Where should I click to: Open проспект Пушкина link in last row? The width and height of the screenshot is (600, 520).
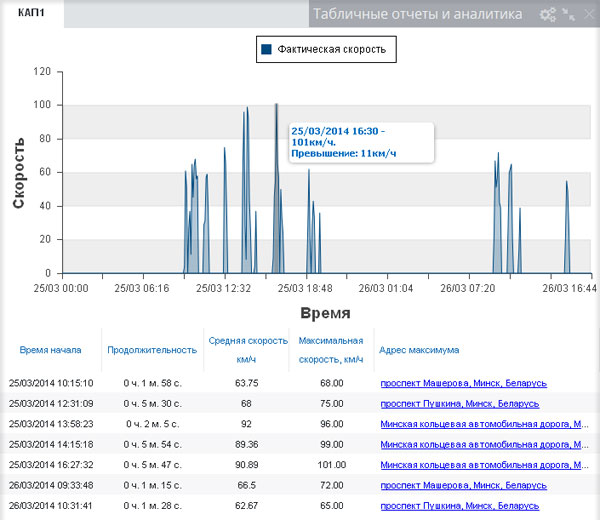(459, 506)
